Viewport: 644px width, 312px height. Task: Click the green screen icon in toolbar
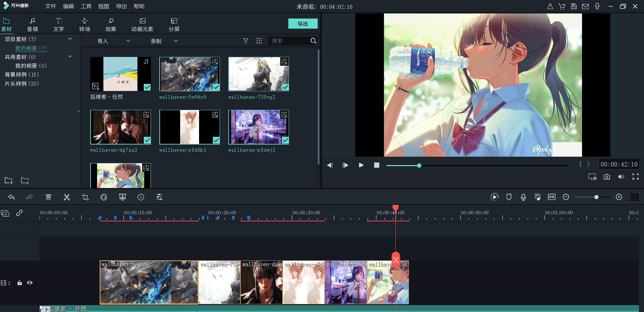coord(123,197)
